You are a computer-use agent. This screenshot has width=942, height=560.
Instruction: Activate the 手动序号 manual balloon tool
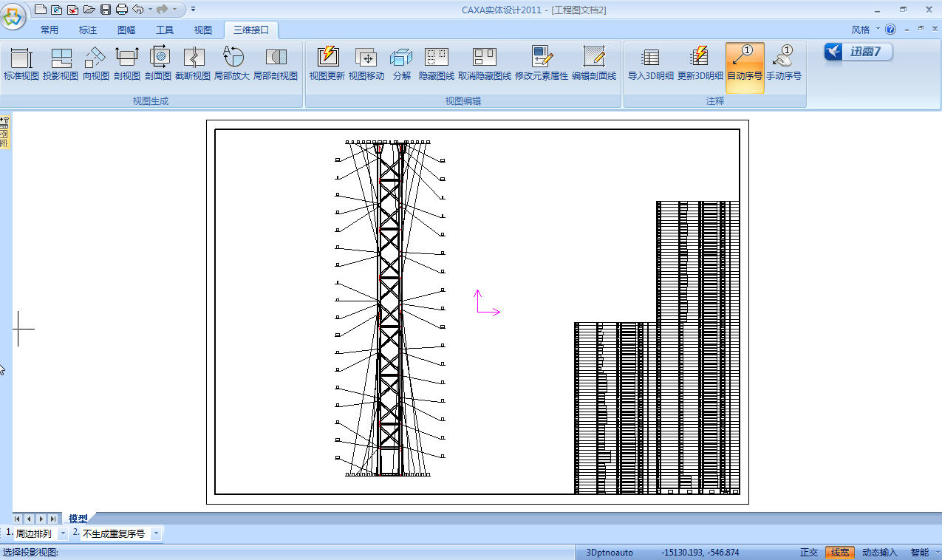pyautogui.click(x=784, y=64)
